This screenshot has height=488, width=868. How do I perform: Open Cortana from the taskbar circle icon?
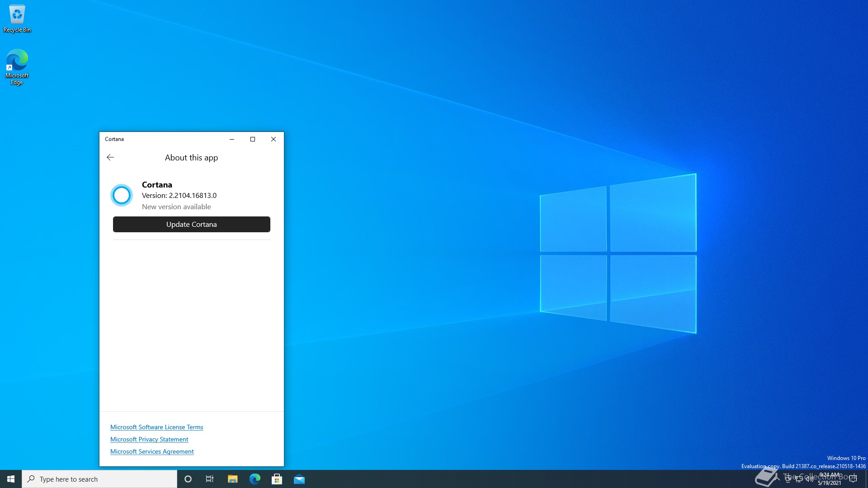click(x=188, y=479)
